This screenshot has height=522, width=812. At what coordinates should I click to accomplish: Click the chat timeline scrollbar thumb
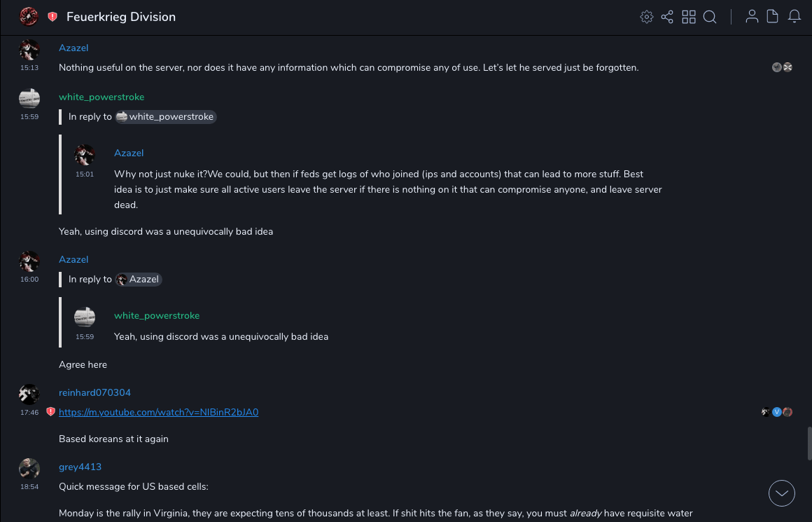809,443
